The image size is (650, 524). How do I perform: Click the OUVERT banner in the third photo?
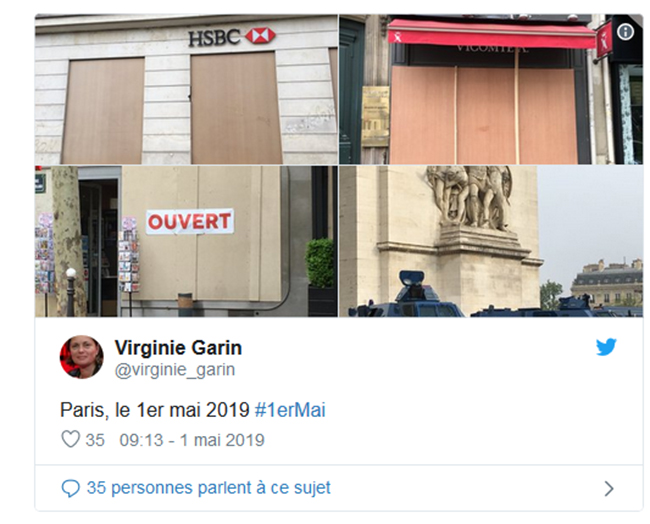[x=190, y=221]
